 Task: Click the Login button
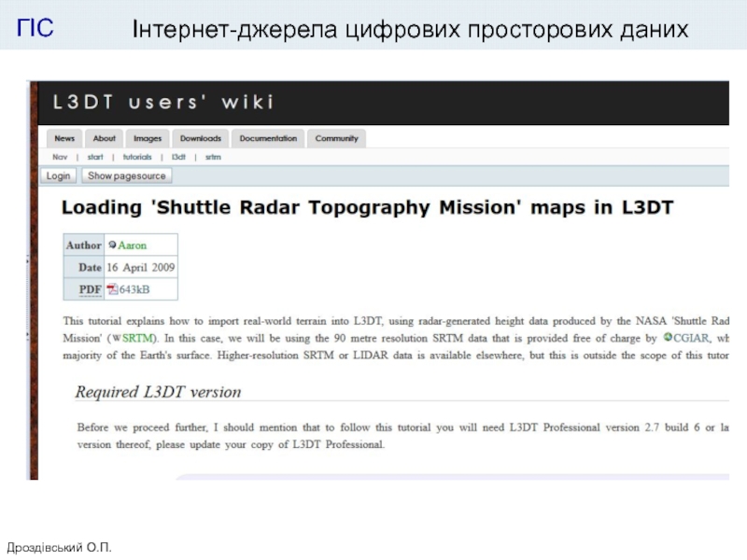58,175
